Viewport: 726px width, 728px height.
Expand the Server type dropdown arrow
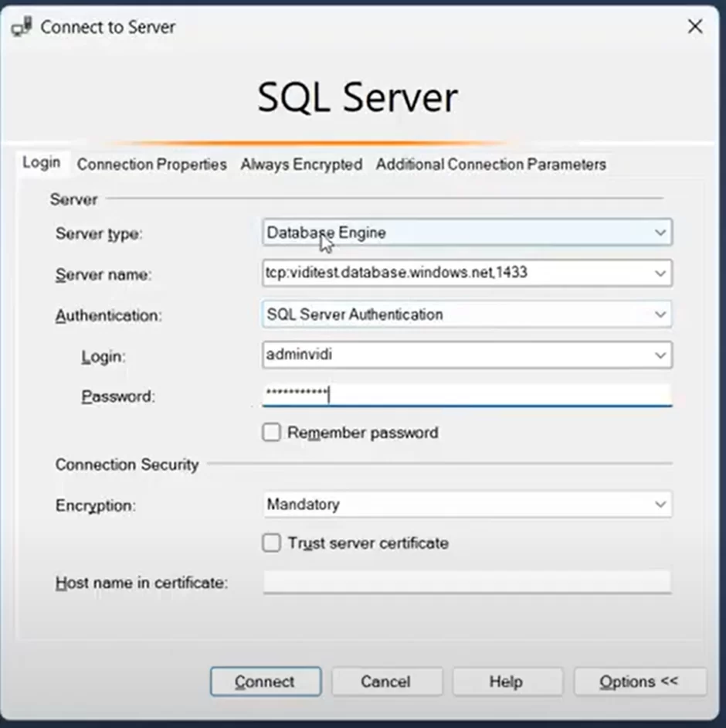(x=660, y=232)
